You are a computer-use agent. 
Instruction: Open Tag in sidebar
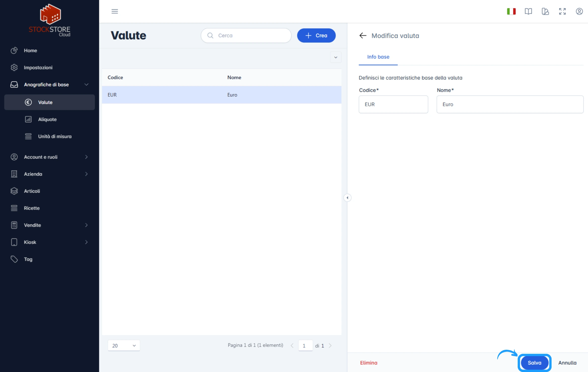[49, 259]
